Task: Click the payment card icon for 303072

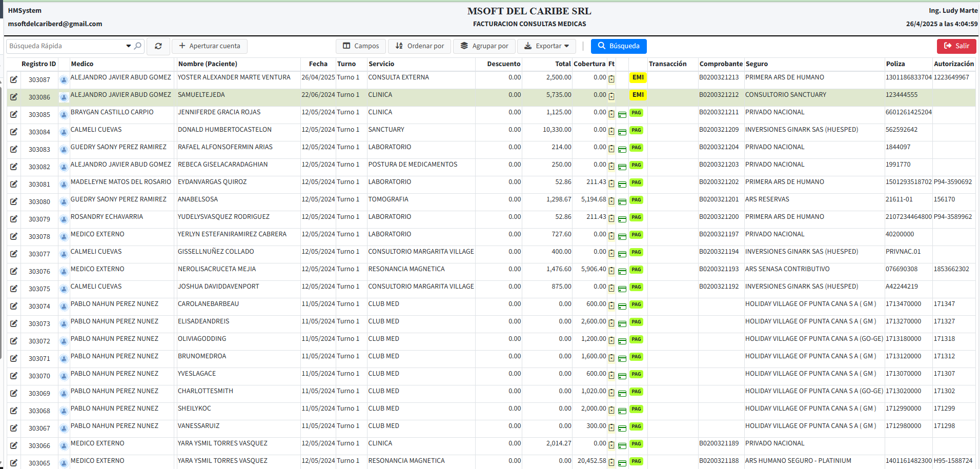Action: coord(622,341)
